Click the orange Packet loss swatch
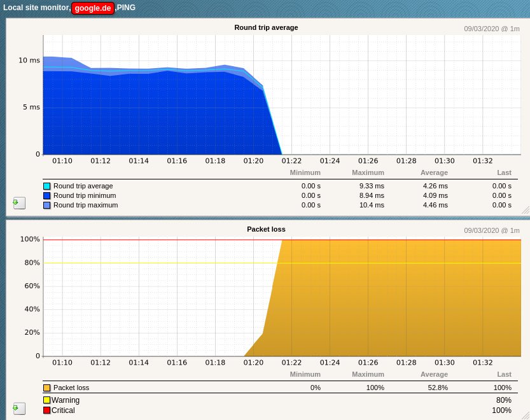Screen dimensions: 530x420 point(46,388)
